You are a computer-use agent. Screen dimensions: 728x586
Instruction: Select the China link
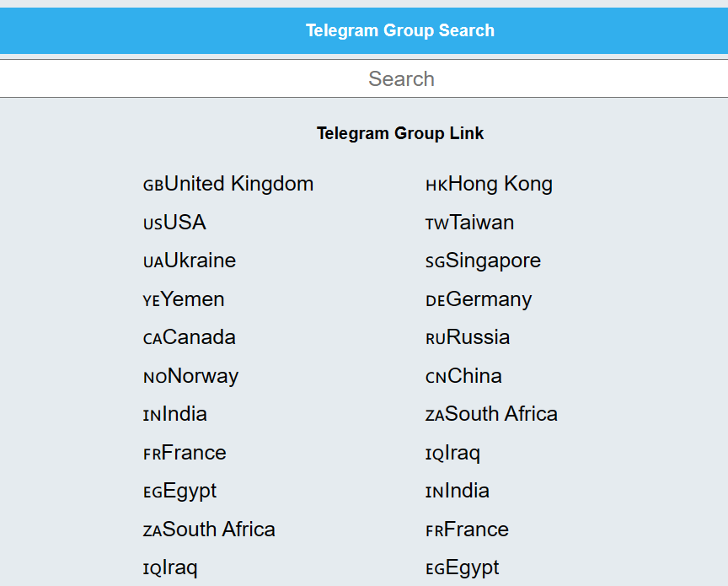[x=463, y=376]
